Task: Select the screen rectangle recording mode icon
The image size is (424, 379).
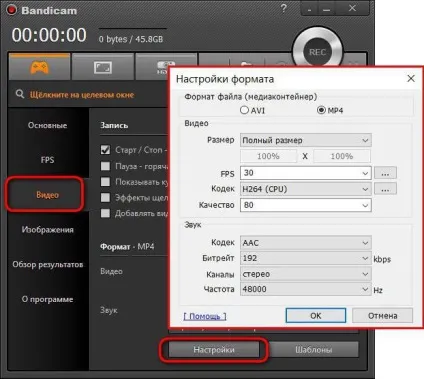Action: (x=103, y=67)
